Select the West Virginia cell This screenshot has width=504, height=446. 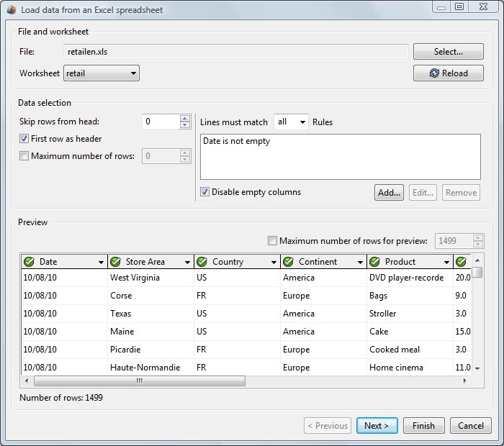coord(150,278)
